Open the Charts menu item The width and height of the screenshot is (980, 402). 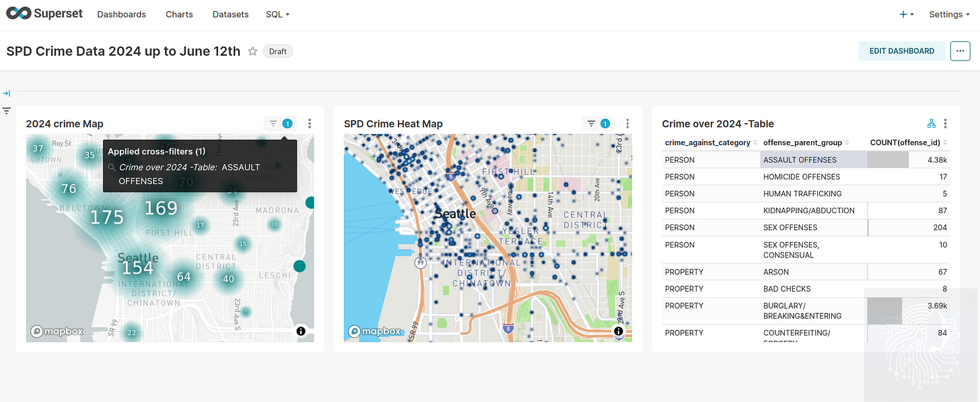(x=179, y=14)
